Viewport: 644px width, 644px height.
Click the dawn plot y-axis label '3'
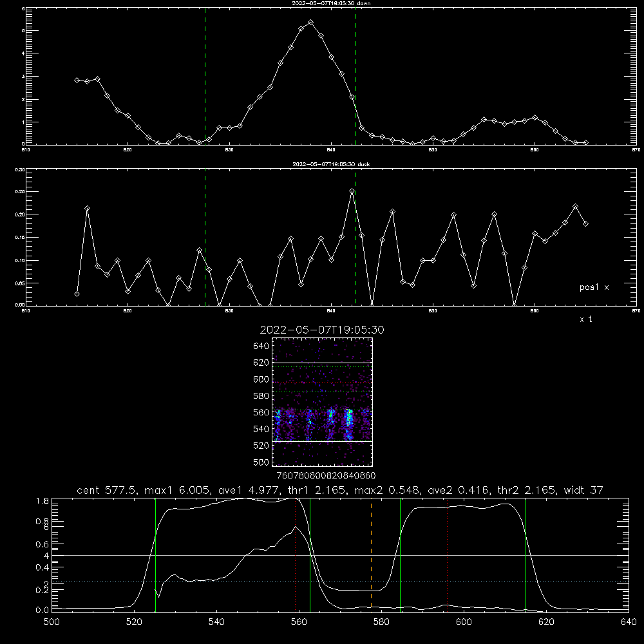[23, 77]
